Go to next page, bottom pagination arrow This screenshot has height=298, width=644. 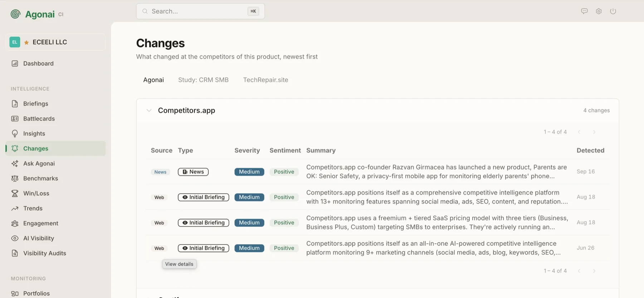click(594, 271)
